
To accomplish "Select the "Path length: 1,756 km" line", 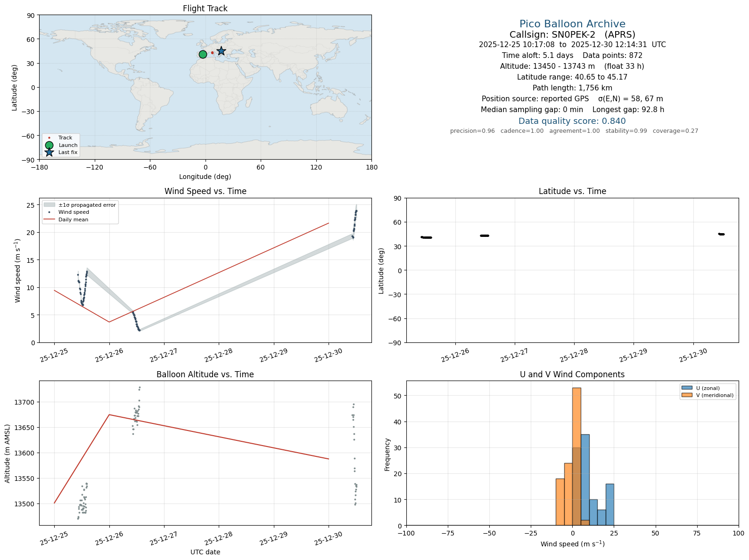I will (572, 88).
